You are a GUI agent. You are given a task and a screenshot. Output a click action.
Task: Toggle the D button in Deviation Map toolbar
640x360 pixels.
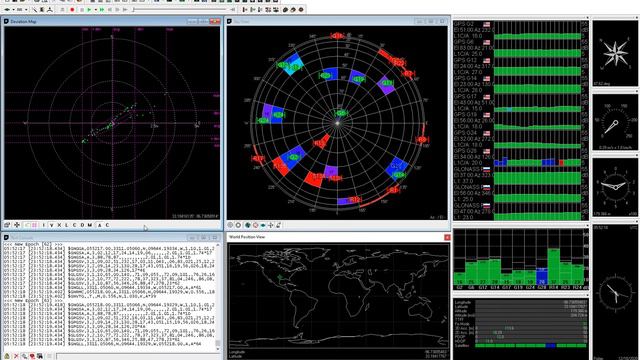[x=82, y=225]
